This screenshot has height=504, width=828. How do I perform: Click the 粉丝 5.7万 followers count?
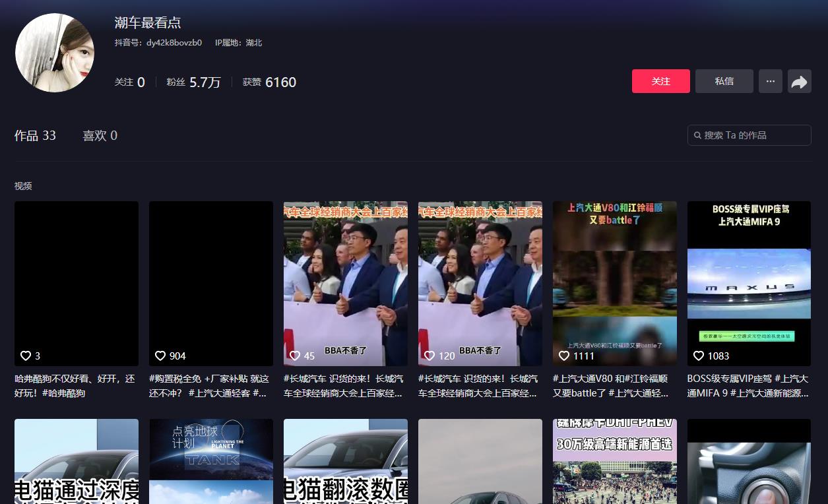click(x=193, y=82)
